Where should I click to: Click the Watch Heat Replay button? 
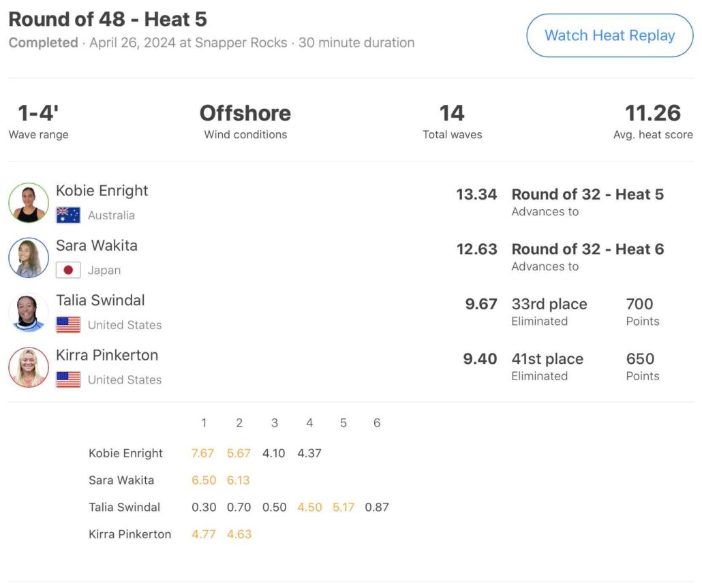point(609,35)
